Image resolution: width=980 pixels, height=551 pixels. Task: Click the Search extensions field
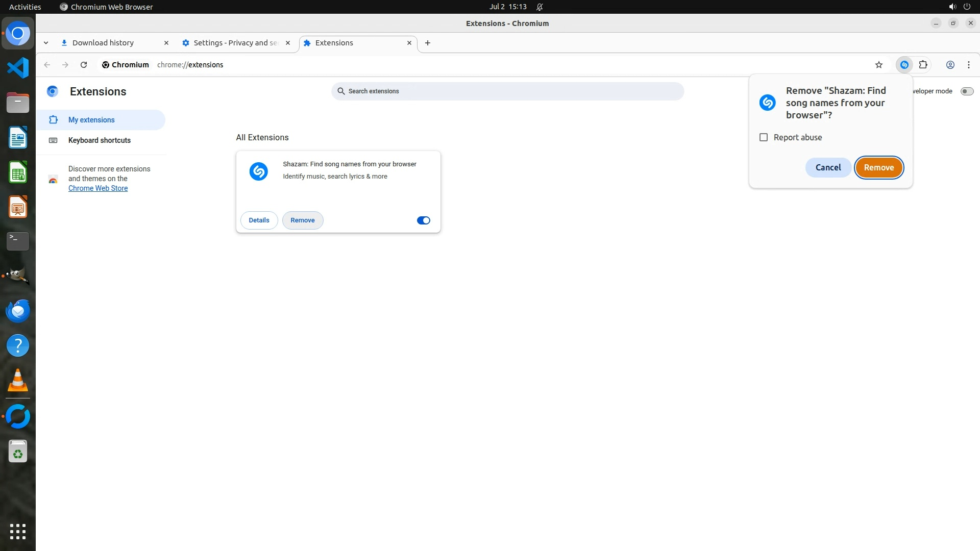click(507, 91)
